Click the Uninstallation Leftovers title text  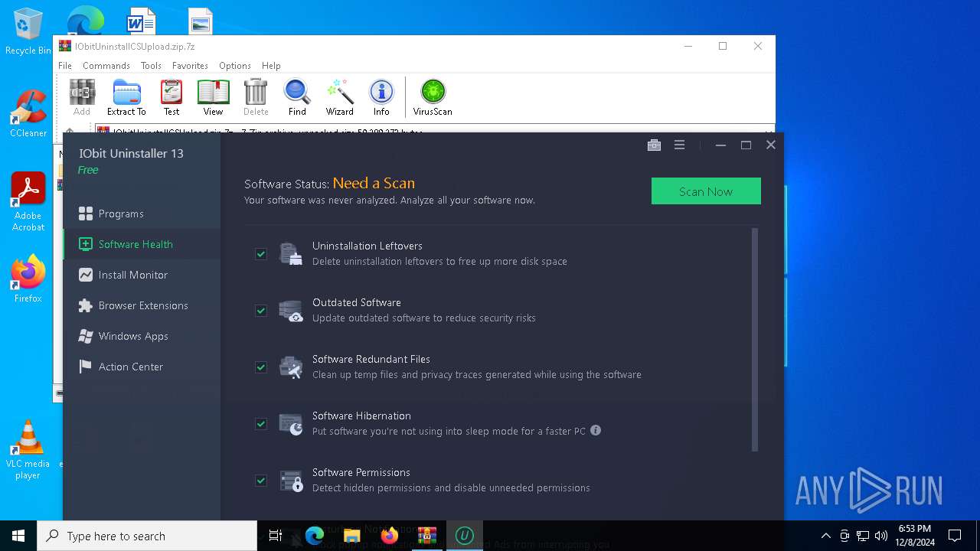(x=367, y=246)
